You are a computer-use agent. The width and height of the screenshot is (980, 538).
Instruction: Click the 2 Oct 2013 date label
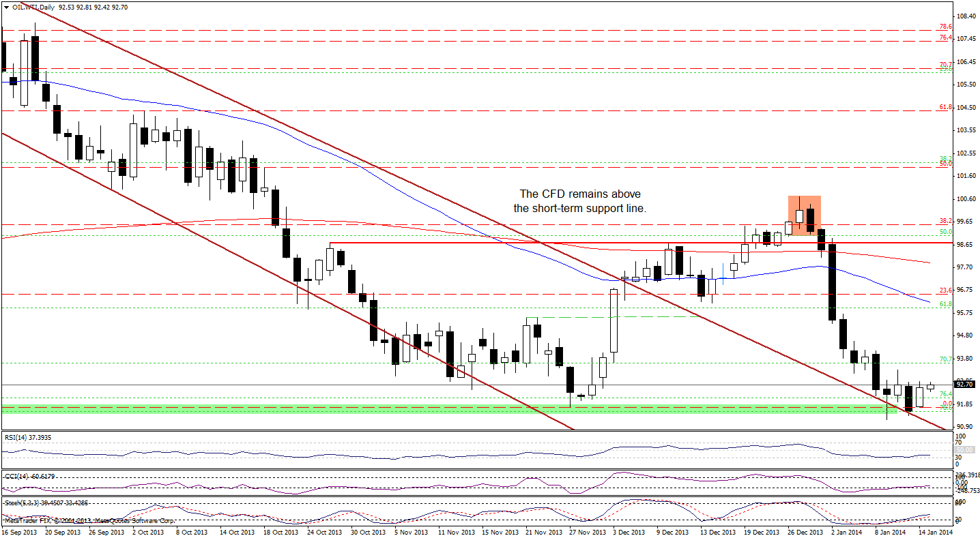[x=148, y=531]
